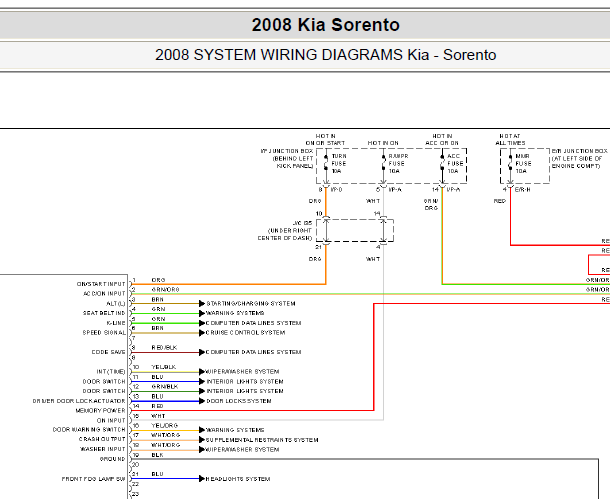610x499 pixels.
Task: Click the "YEL/BLK" wire color label
Action: point(164,367)
